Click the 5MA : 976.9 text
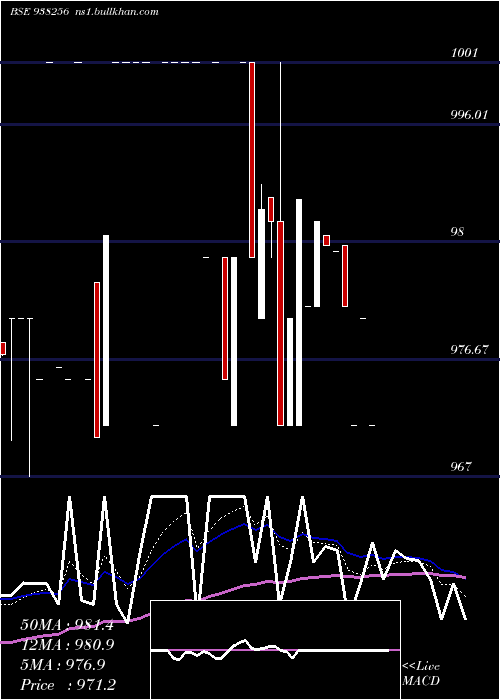The image size is (500, 700). point(62,665)
